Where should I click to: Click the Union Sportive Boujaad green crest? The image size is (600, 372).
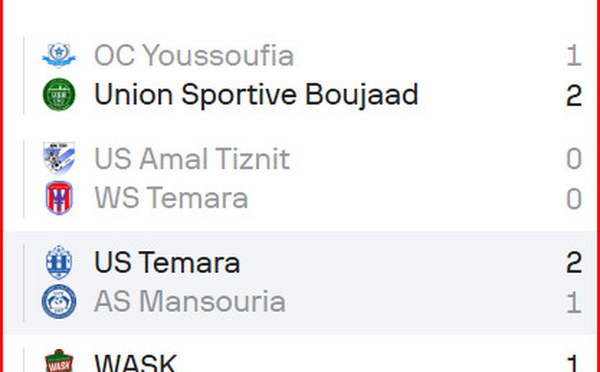(x=59, y=95)
